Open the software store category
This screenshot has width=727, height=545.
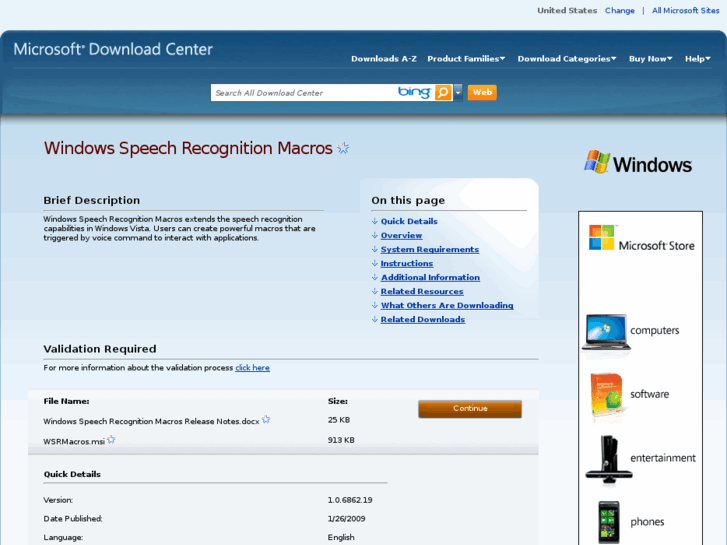click(x=650, y=394)
